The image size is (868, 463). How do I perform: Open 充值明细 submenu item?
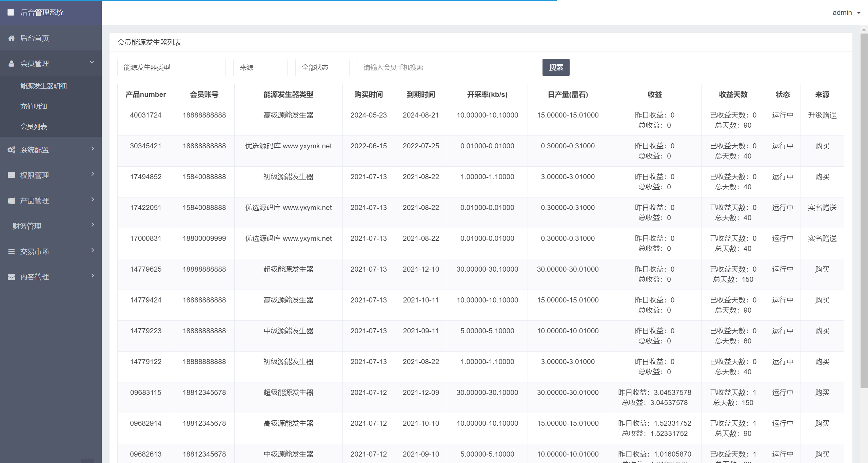[34, 106]
